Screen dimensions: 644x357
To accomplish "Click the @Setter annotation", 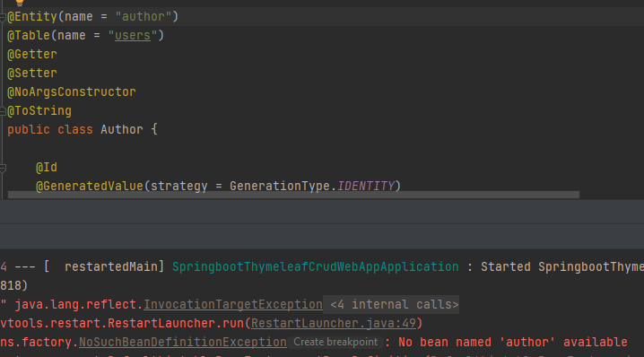I will click(32, 74).
